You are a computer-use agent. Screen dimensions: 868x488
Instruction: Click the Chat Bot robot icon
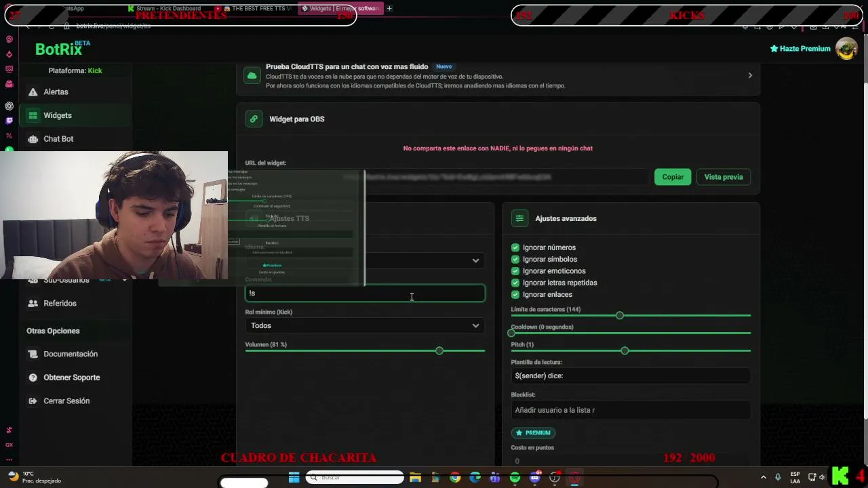pos(33,139)
